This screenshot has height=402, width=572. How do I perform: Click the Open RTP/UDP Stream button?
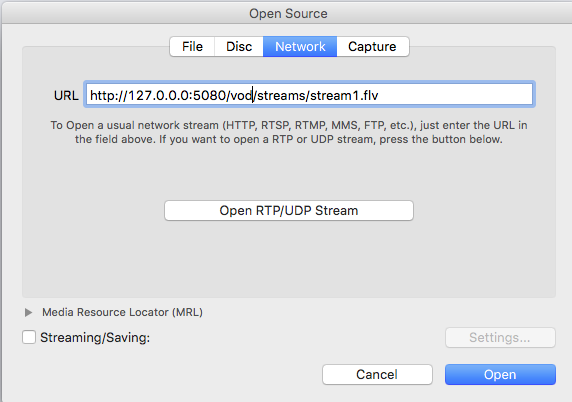click(289, 210)
